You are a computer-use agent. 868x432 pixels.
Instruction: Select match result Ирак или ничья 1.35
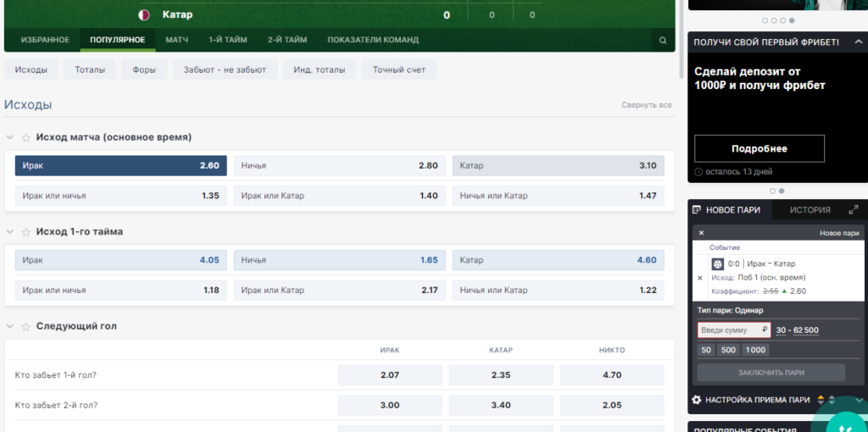coord(120,196)
